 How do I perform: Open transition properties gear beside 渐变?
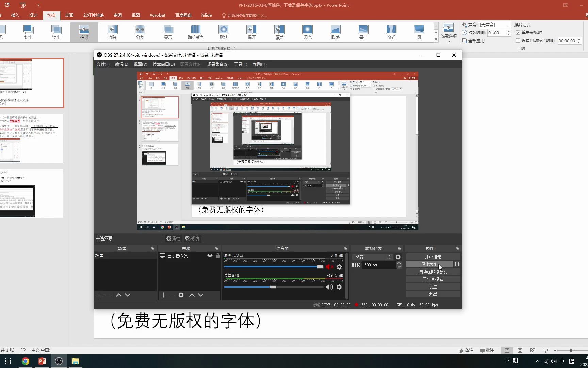point(398,257)
